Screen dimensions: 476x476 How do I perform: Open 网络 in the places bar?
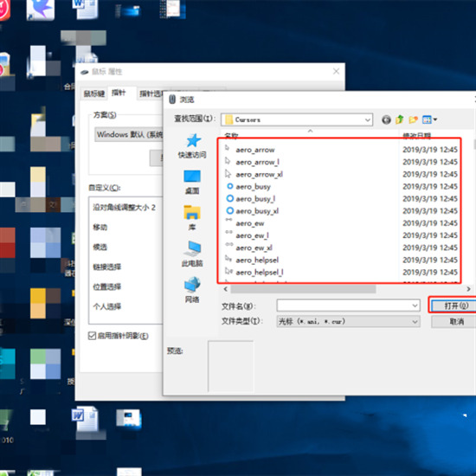click(x=192, y=290)
